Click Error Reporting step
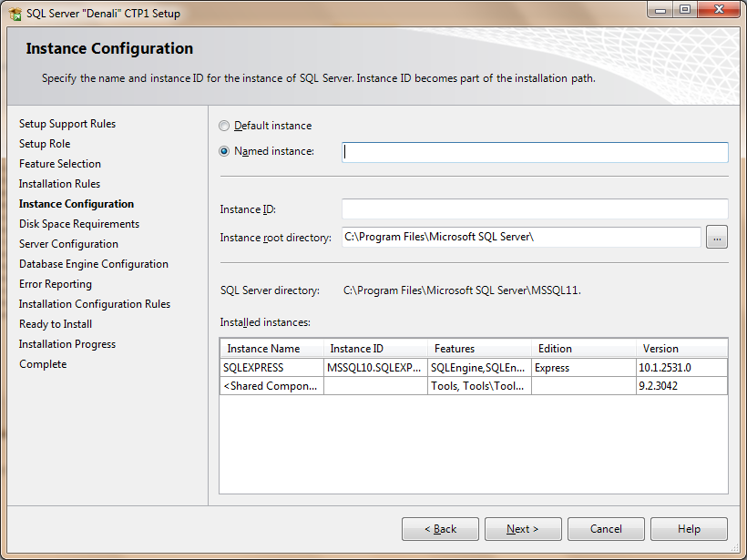The image size is (747, 560). coord(56,284)
